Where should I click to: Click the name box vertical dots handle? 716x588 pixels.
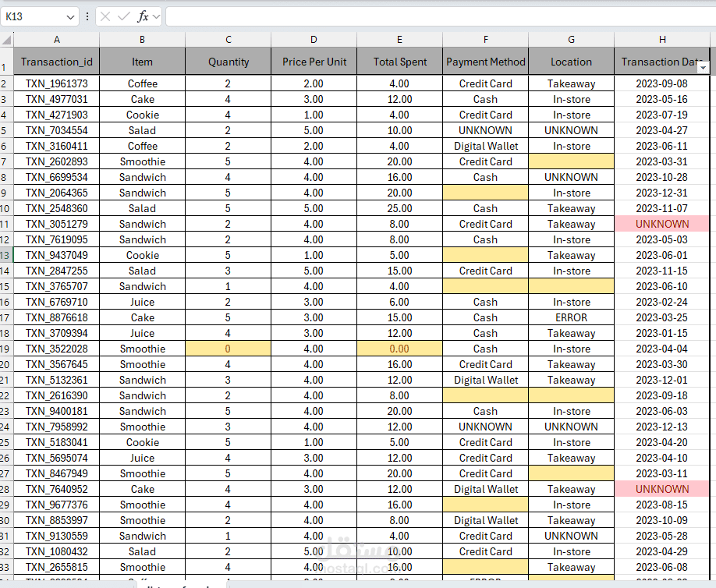(x=87, y=17)
